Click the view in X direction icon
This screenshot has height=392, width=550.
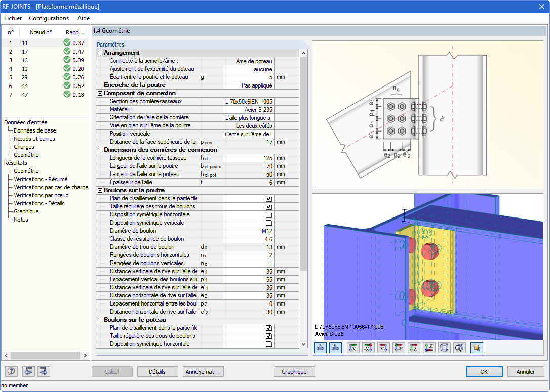point(353,348)
